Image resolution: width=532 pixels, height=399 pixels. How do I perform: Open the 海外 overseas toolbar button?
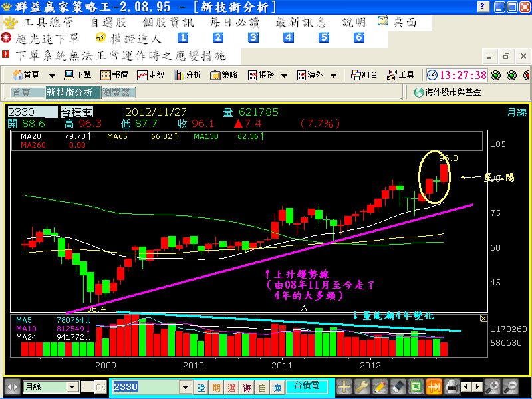[310, 75]
